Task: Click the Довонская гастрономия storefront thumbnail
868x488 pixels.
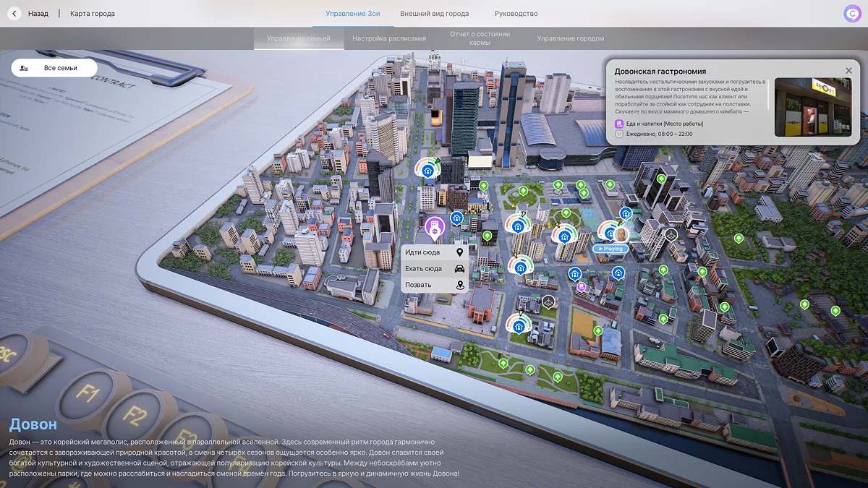Action: pos(812,107)
